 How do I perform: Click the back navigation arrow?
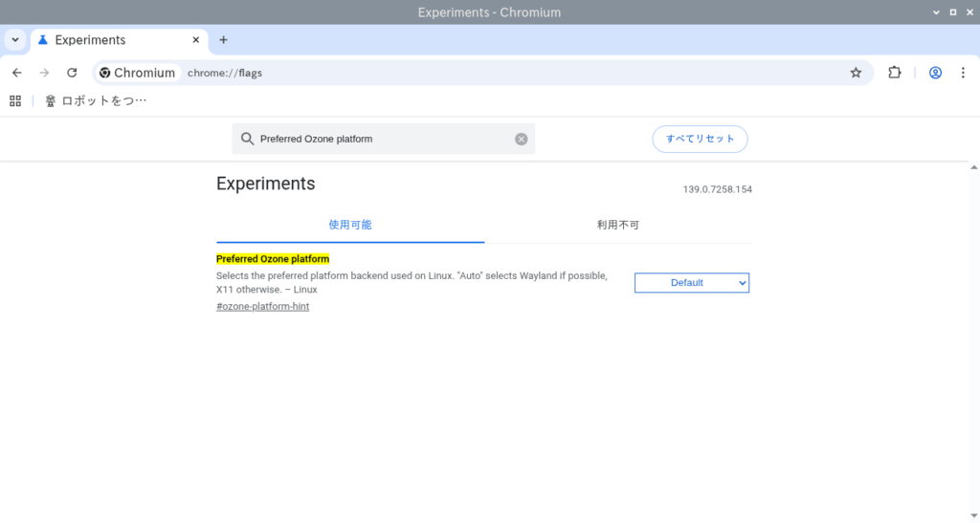click(x=17, y=73)
